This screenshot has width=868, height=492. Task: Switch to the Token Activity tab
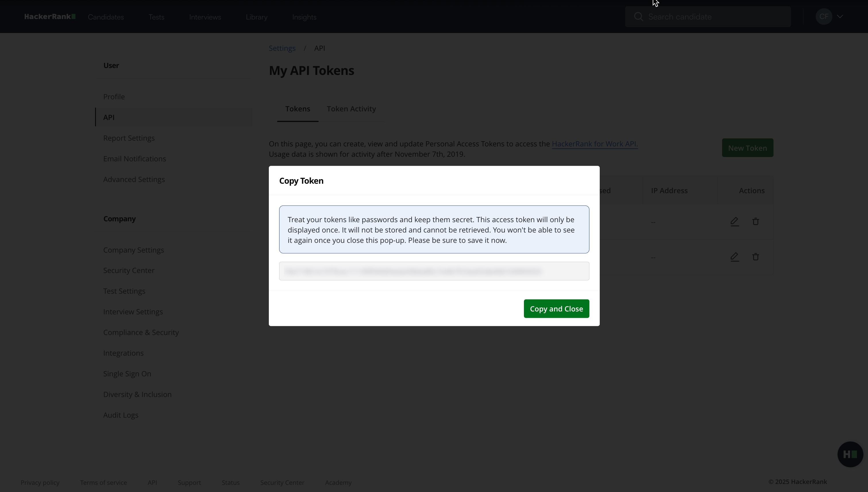coord(351,109)
